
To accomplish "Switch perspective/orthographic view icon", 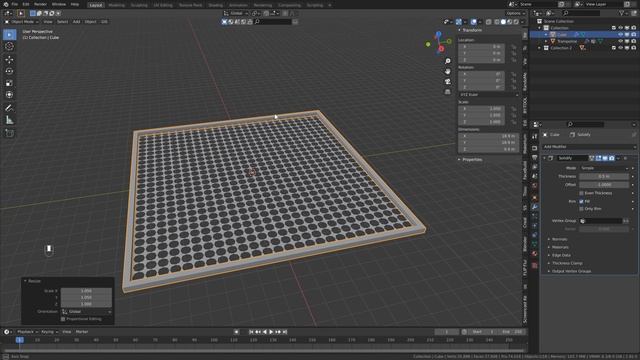I will tap(448, 92).
